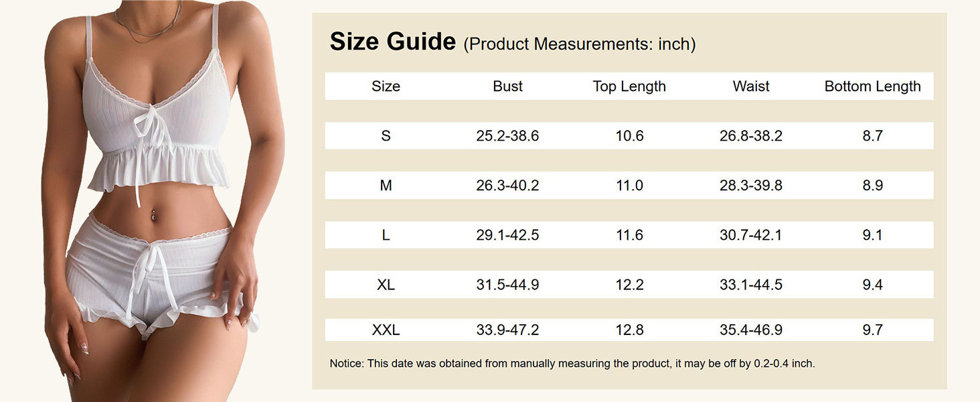This screenshot has width=980, height=402.
Task: Select the L size row label
Action: click(x=386, y=235)
